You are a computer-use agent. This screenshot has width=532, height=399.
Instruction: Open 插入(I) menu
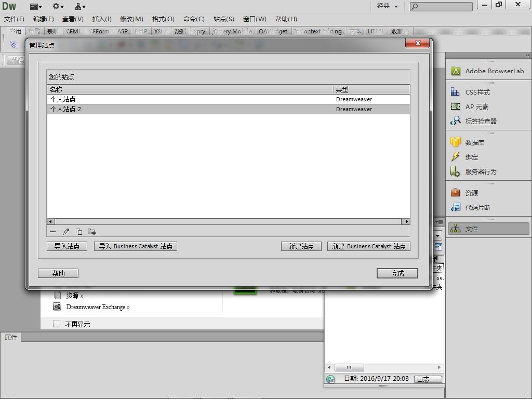tap(102, 19)
